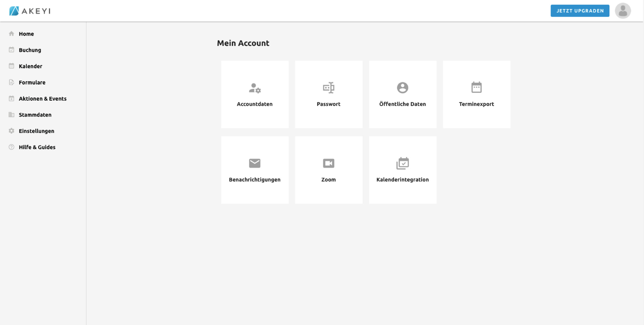Open Aktionen & Events section
The height and width of the screenshot is (325, 644).
(43, 99)
